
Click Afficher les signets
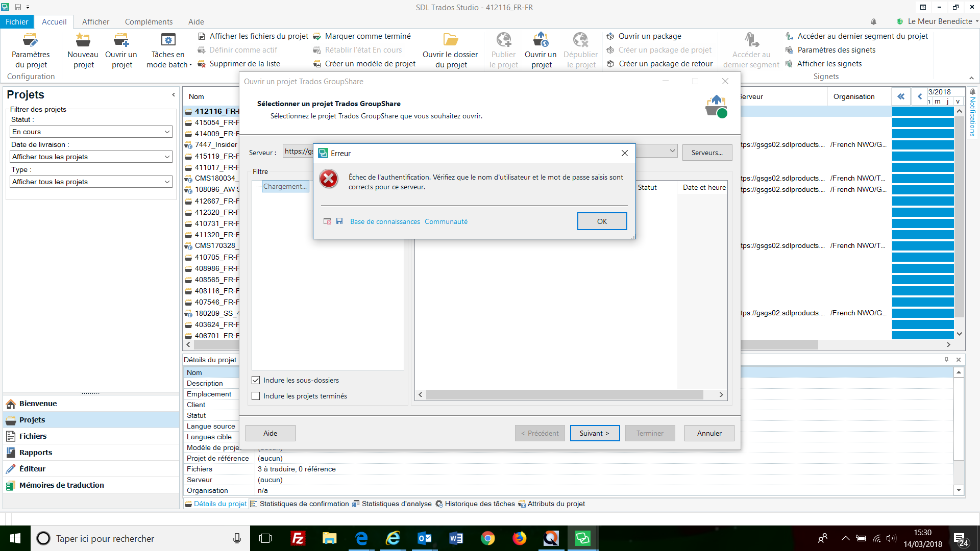[823, 64]
